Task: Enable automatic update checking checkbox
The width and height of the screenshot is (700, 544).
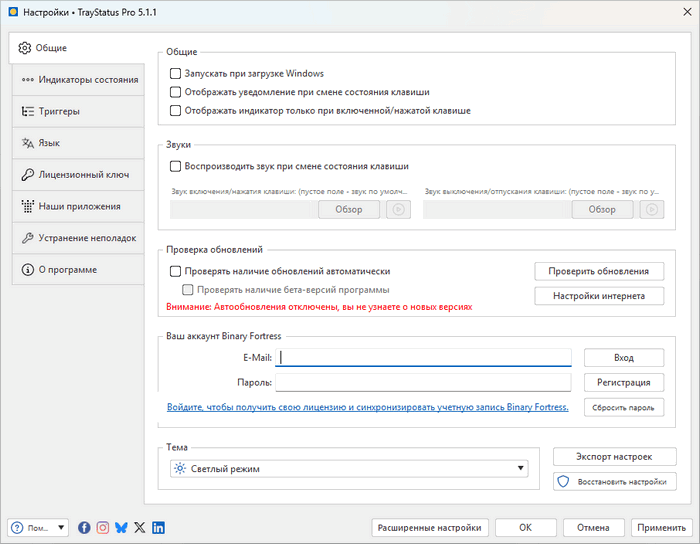Action: pyautogui.click(x=175, y=271)
